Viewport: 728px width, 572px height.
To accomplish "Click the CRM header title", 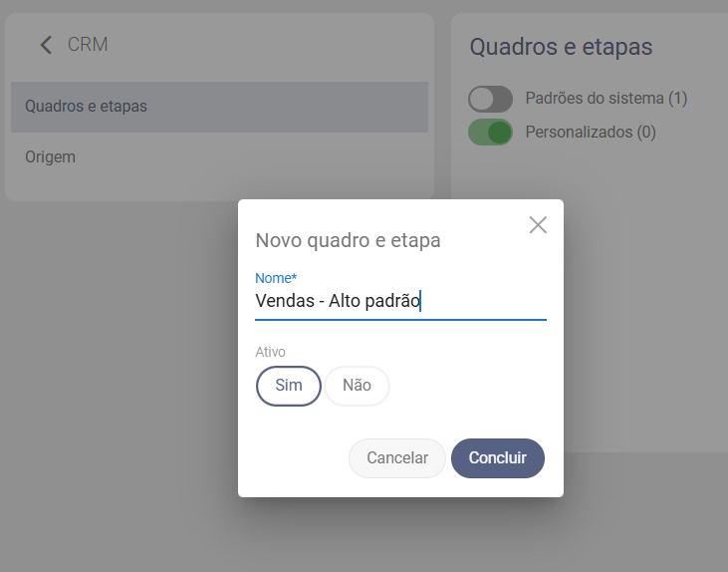I will point(88,45).
